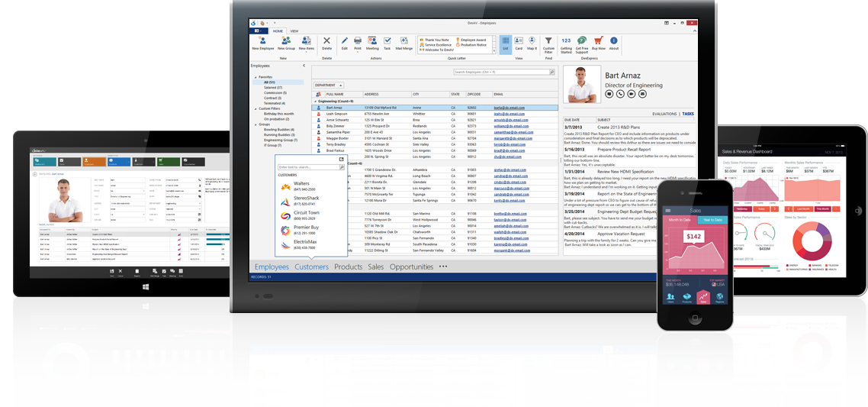Screen dimensions: 868x407
Task: Toggle Month to Date on phone dashboard
Action: 679,221
